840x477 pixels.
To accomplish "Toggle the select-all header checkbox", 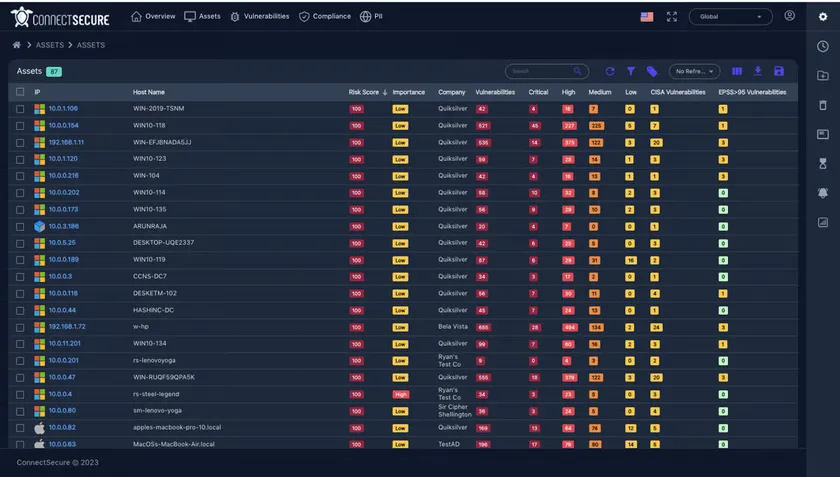I will click(20, 92).
